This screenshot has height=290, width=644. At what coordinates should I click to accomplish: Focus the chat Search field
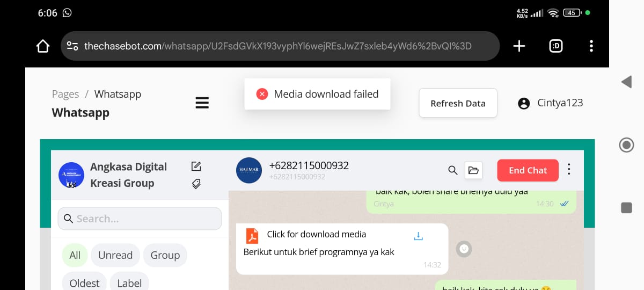pyautogui.click(x=140, y=219)
